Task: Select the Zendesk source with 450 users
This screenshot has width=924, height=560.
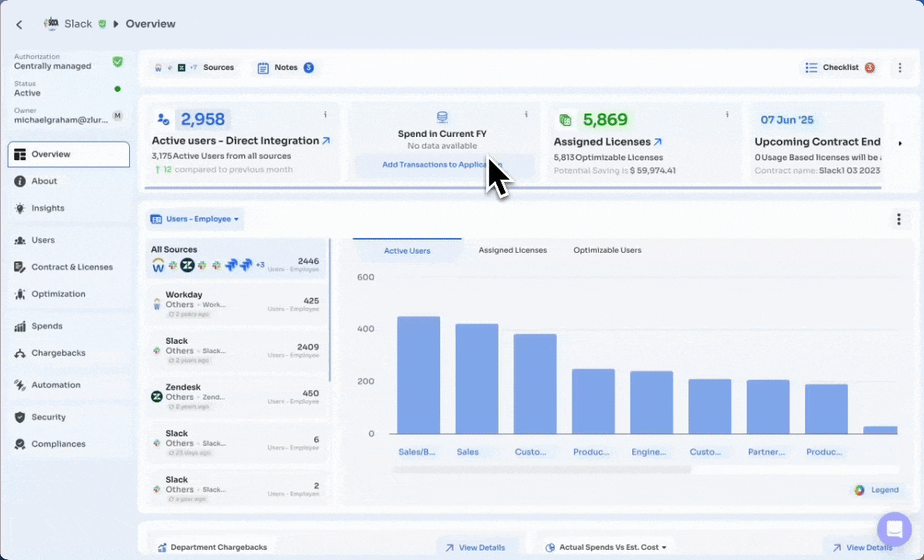Action: pyautogui.click(x=236, y=397)
